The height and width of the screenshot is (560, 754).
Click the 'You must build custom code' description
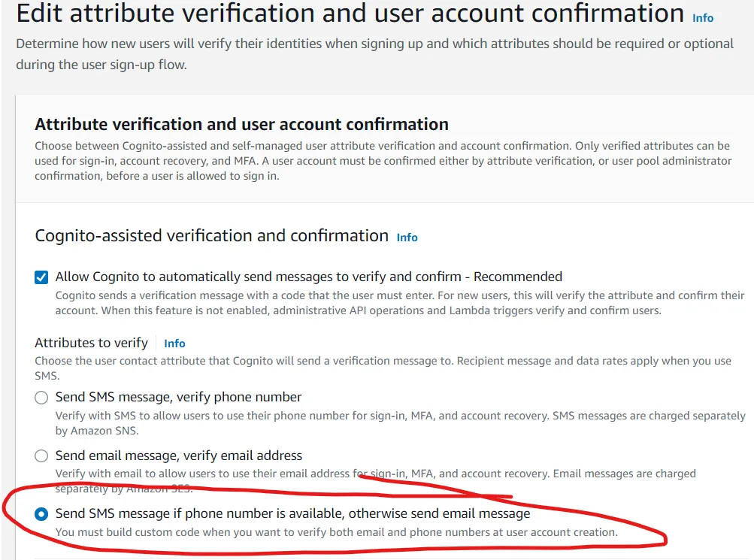tap(336, 532)
